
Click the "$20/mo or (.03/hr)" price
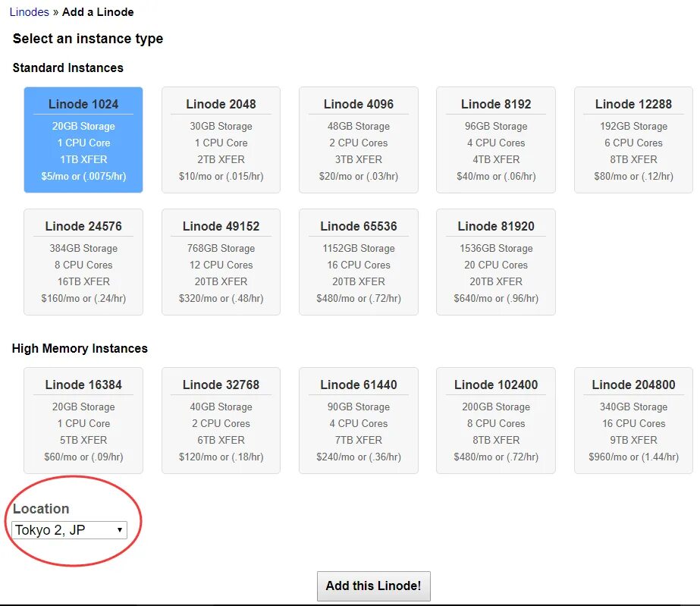coord(359,177)
